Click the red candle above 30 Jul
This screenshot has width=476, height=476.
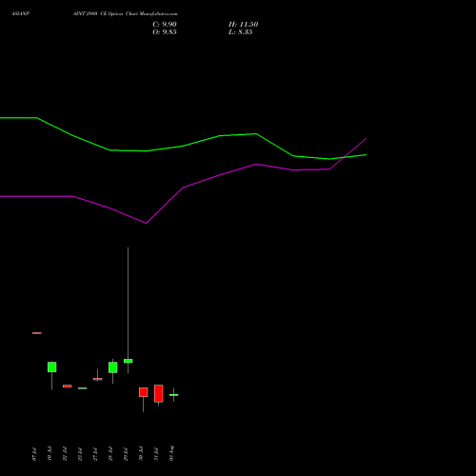click(x=144, y=392)
